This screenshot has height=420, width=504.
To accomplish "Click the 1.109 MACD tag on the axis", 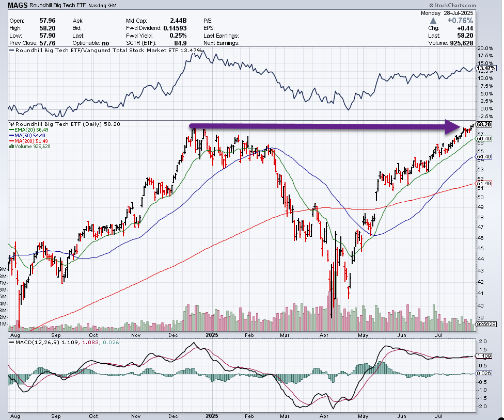I will (x=484, y=356).
